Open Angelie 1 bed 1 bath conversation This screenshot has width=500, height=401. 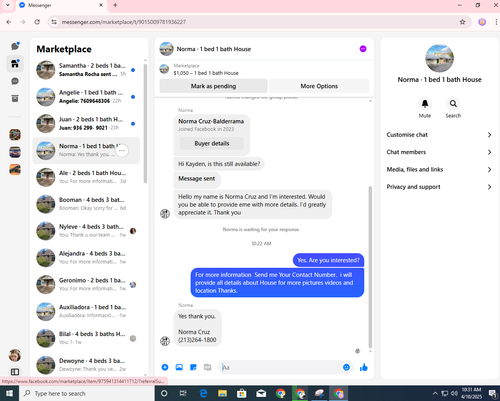pos(86,97)
